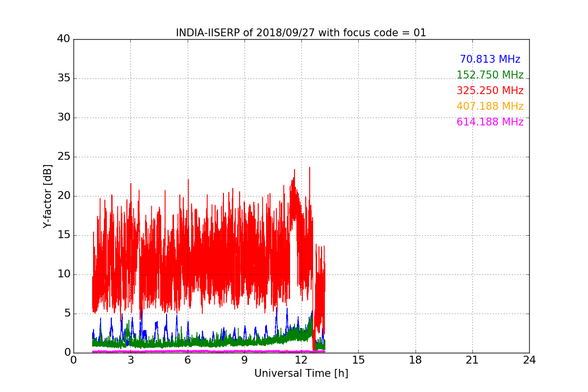Click y-axis tick value 20
This screenshot has width=588, height=392.
click(64, 196)
